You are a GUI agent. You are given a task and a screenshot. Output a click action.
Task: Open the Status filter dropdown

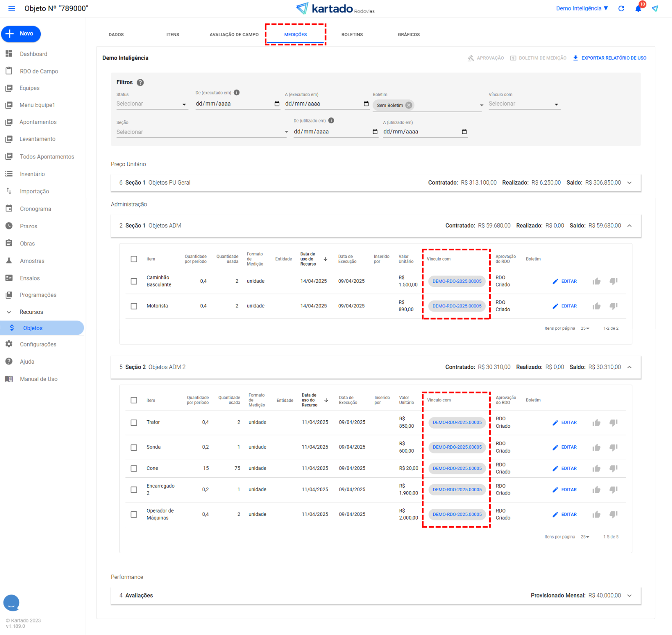[x=152, y=104]
